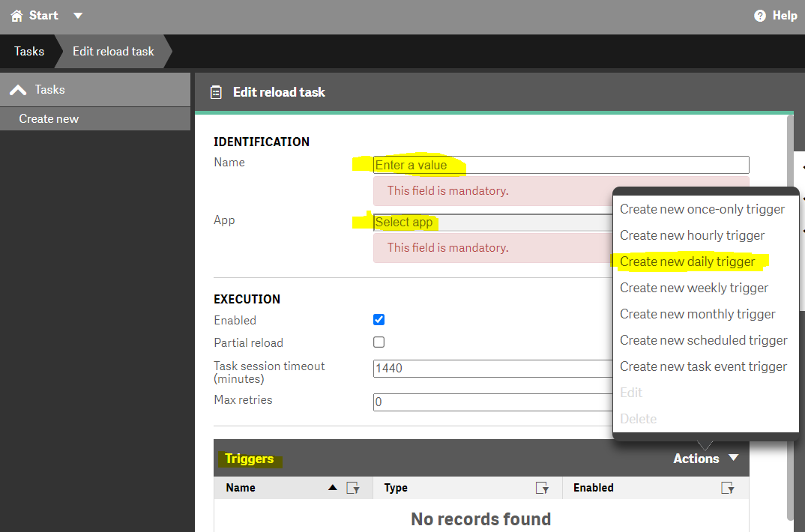Image resolution: width=805 pixels, height=532 pixels.
Task: Select Create new daily trigger from the menu
Action: coord(687,262)
